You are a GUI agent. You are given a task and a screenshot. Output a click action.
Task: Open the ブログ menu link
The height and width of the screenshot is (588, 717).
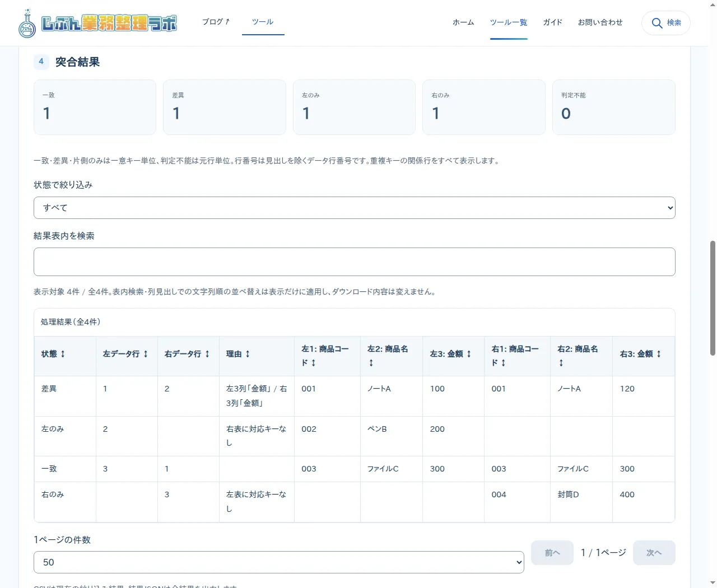click(x=216, y=22)
